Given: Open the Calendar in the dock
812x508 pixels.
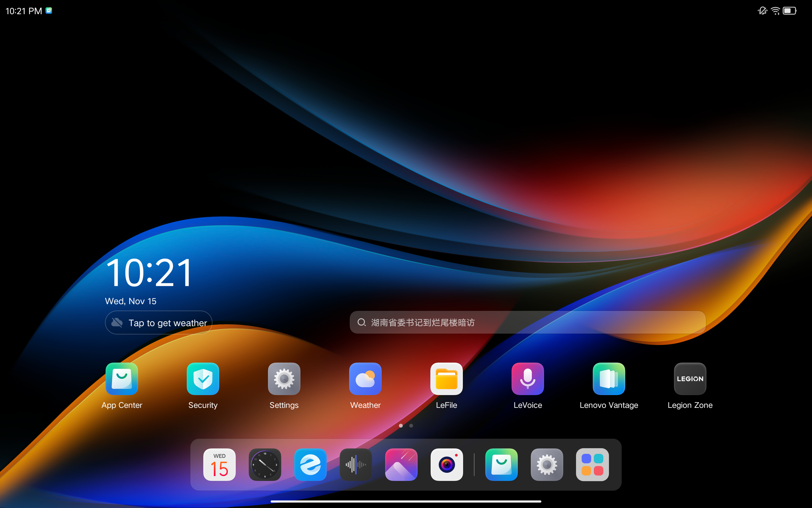Looking at the screenshot, I should point(219,465).
